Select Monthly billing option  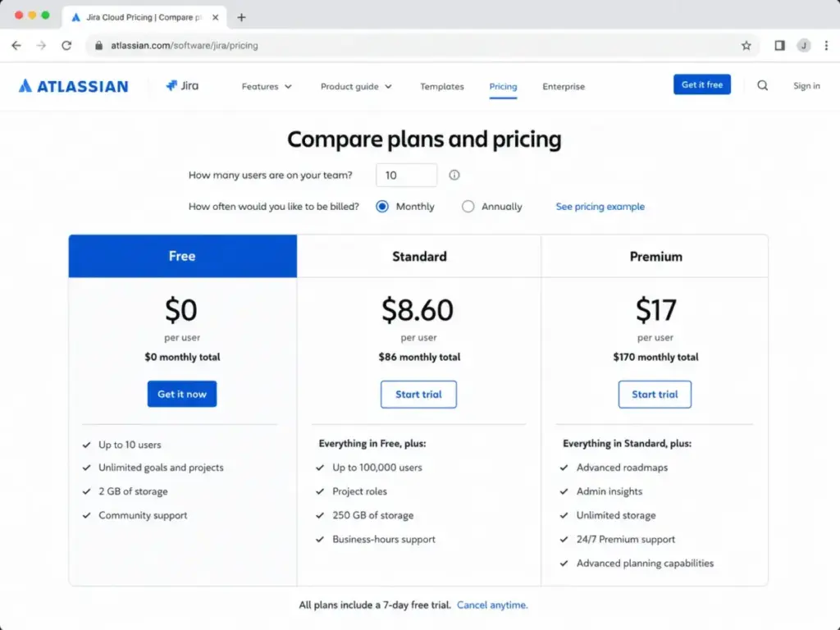coord(382,207)
